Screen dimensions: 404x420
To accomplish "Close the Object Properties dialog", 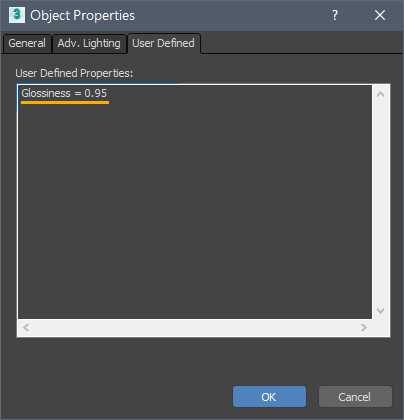I will tap(380, 15).
